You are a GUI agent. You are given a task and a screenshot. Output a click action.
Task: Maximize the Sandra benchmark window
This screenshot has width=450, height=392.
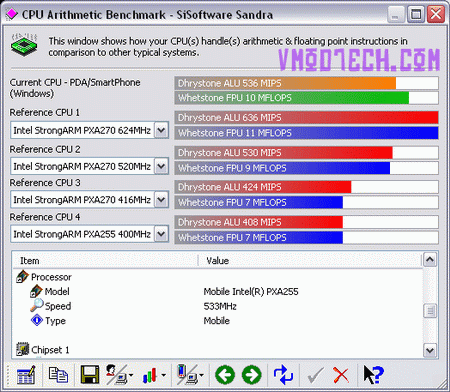pos(416,14)
